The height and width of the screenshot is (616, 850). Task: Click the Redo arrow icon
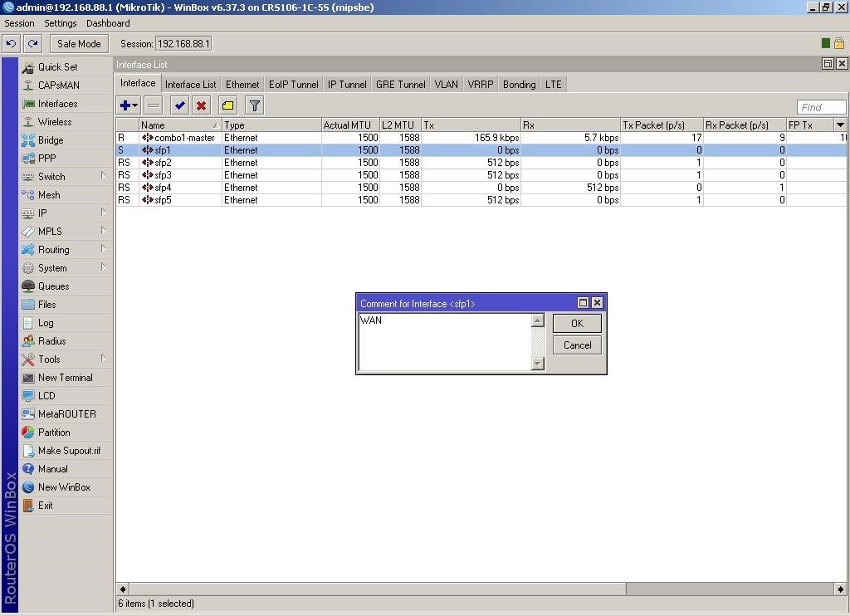coord(33,44)
